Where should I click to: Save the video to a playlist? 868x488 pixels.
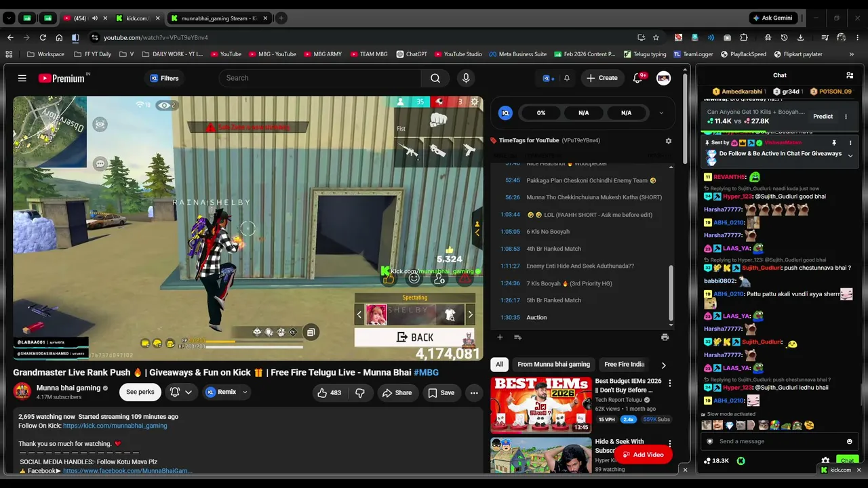click(441, 392)
